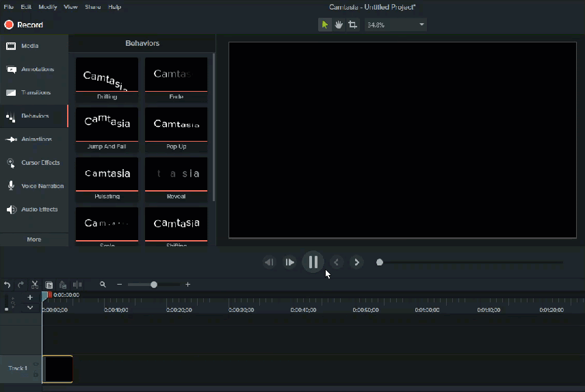
Task: Click the More button in sidebar
Action: (34, 239)
